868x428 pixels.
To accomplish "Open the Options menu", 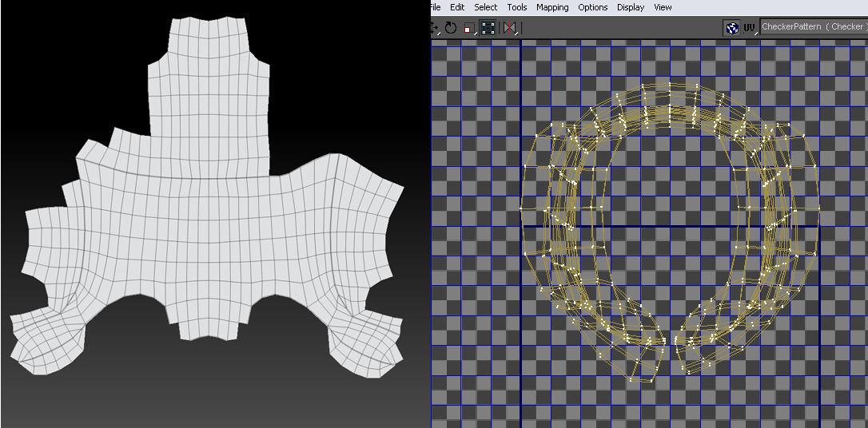I will coord(593,7).
